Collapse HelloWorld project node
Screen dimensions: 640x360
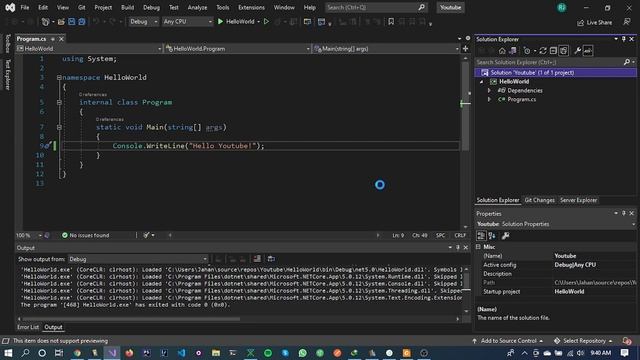[x=482, y=82]
